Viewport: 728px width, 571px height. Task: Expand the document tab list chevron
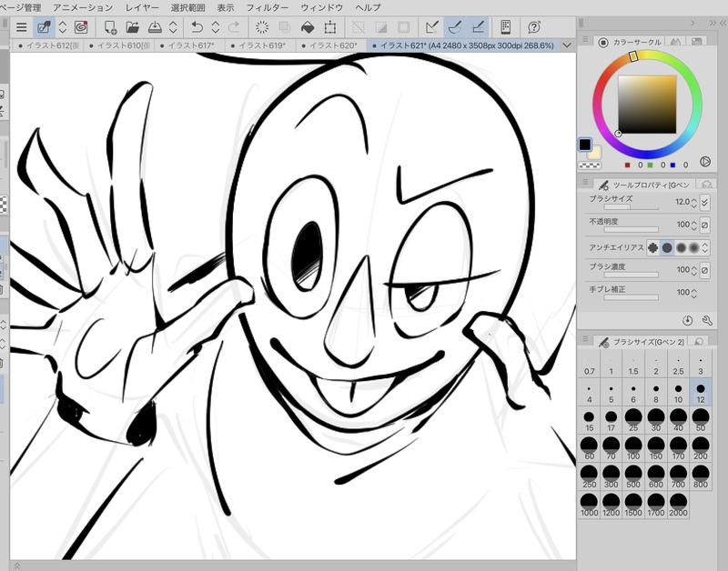567,45
